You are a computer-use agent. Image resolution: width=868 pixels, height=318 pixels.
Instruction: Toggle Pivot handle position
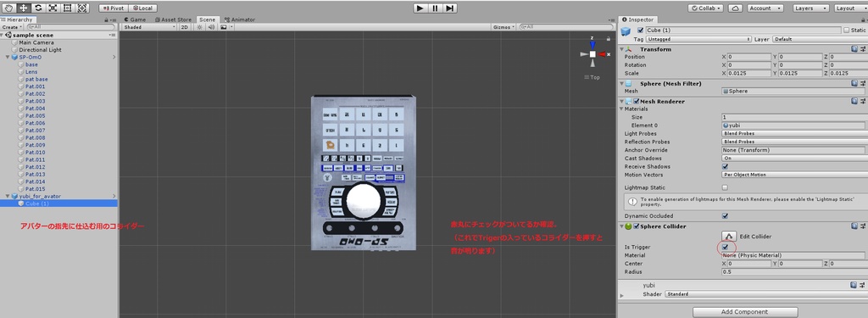(x=114, y=8)
